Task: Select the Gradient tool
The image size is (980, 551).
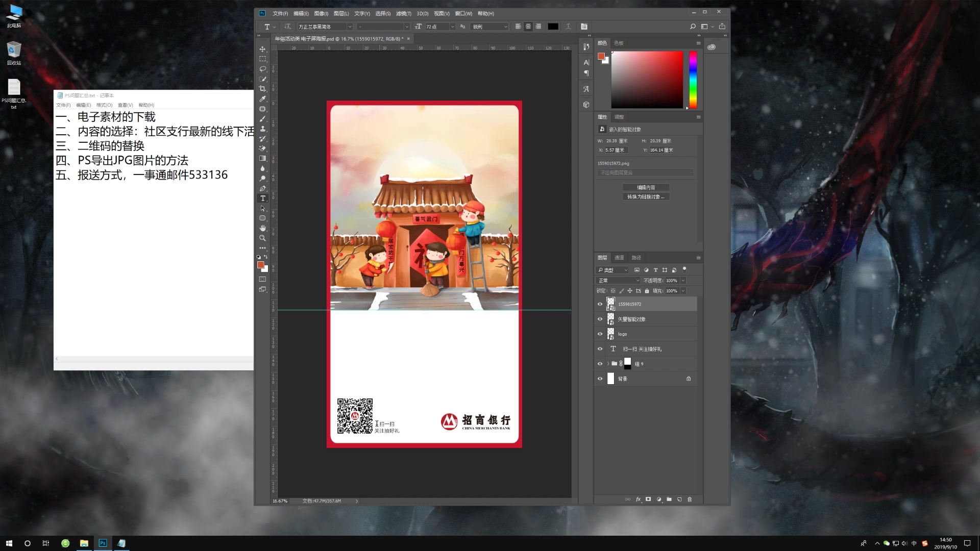Action: coord(262,159)
